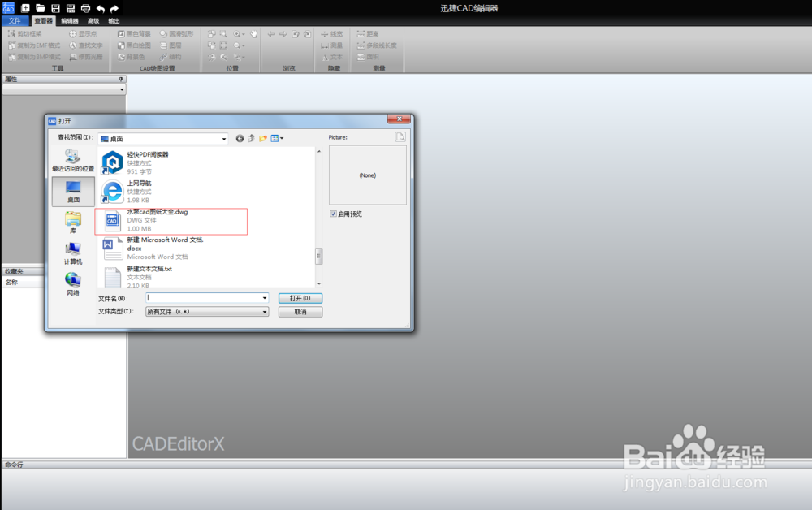Open the 文件 menu
Image resolution: width=812 pixels, height=510 pixels.
pos(15,21)
